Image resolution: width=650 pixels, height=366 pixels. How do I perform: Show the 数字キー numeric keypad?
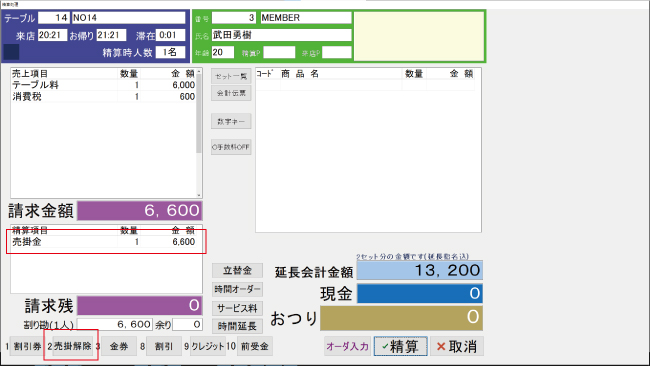pyautogui.click(x=231, y=121)
